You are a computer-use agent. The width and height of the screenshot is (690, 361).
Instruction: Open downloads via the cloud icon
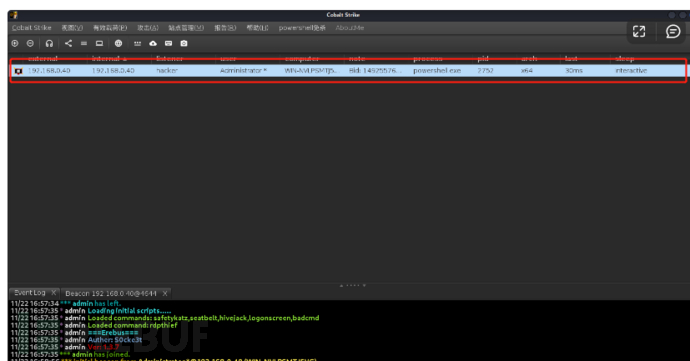[153, 43]
